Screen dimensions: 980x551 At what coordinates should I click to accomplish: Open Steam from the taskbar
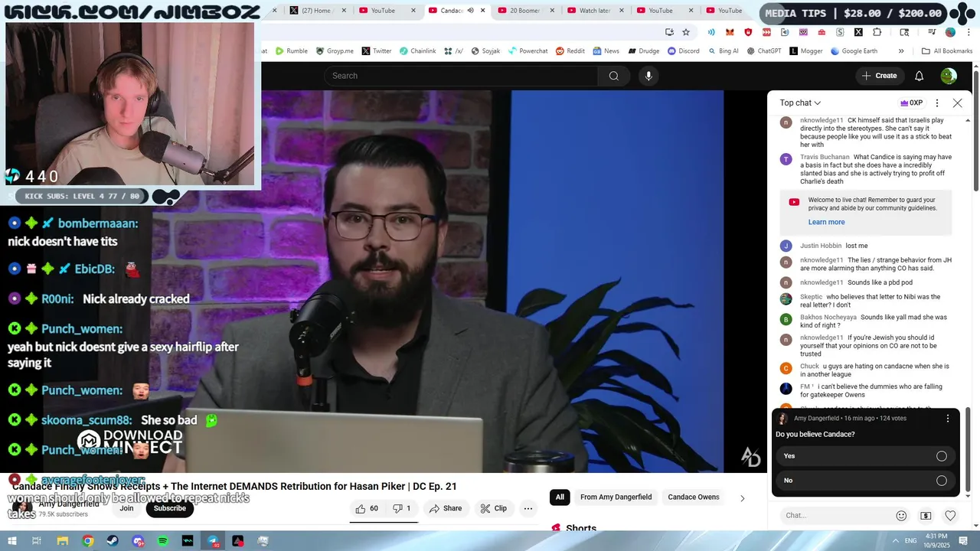pyautogui.click(x=113, y=541)
